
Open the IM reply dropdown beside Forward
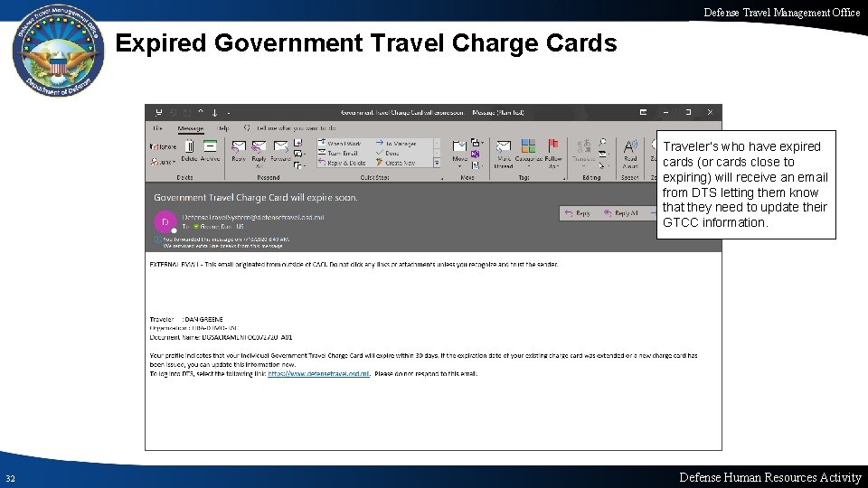click(299, 154)
